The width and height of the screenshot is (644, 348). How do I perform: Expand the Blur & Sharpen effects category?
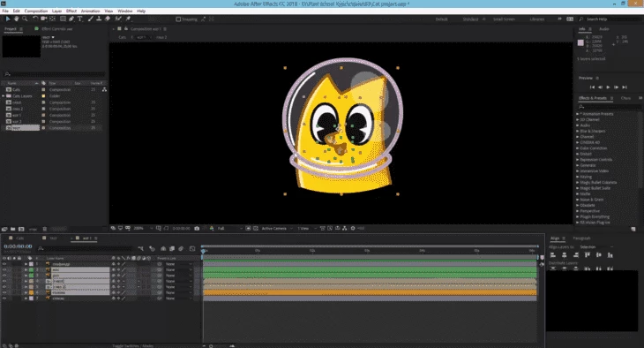(x=578, y=132)
